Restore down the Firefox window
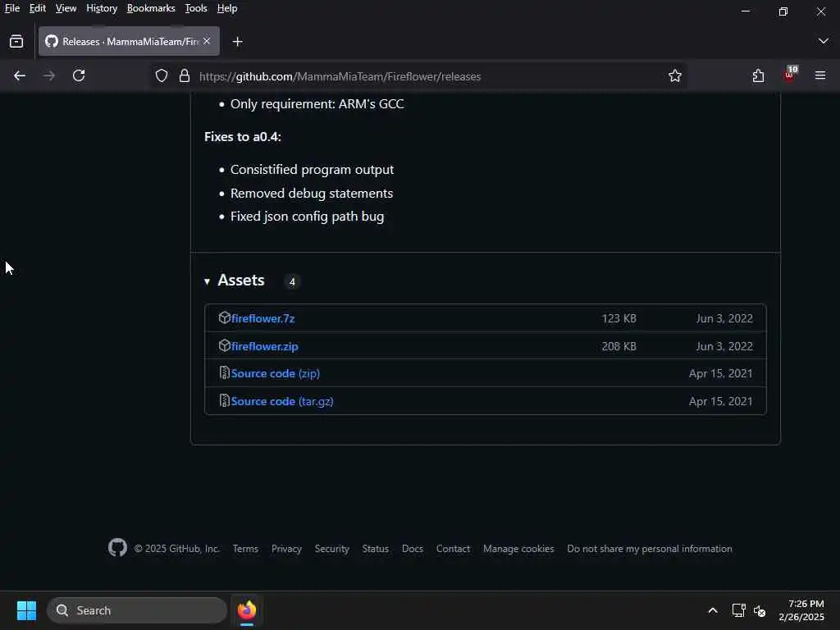The height and width of the screenshot is (630, 840). 783,11
